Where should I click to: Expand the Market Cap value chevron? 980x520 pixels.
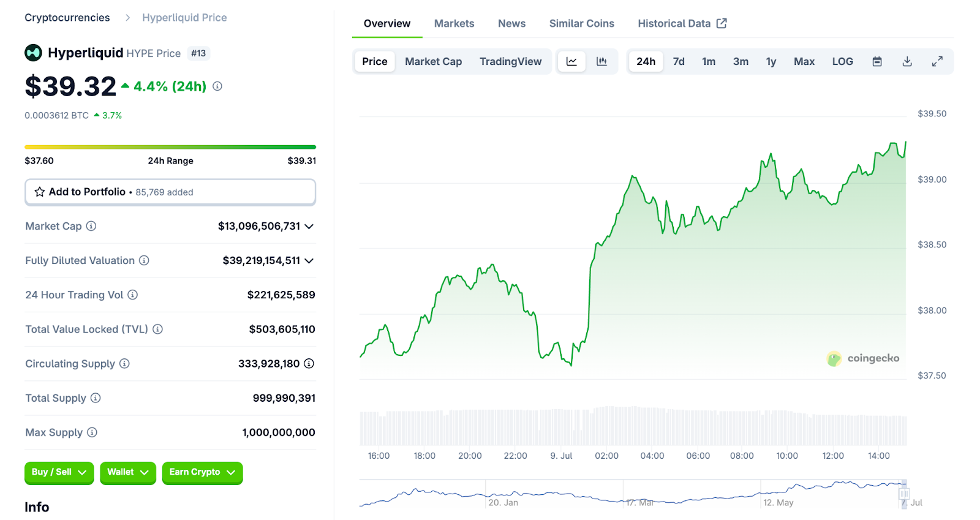tap(309, 227)
